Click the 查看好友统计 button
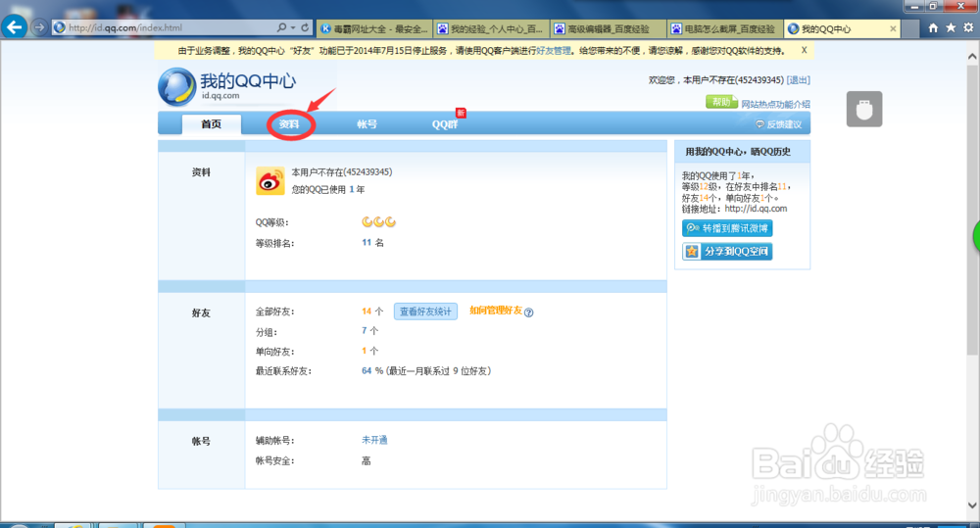980x528 pixels. pyautogui.click(x=425, y=312)
